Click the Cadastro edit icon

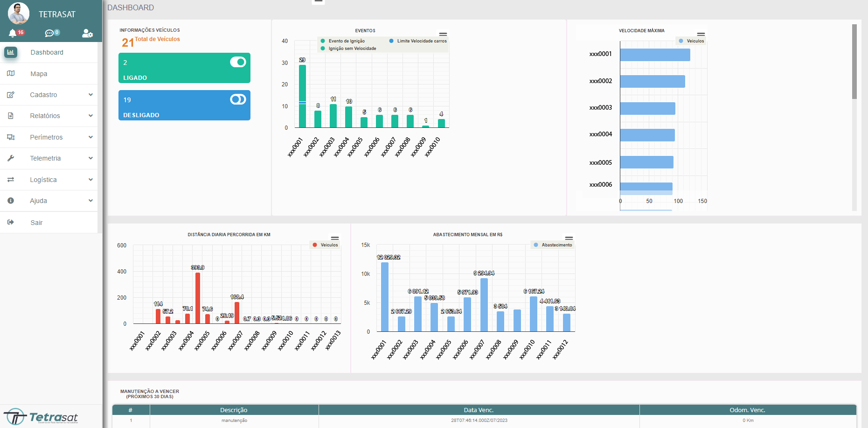pyautogui.click(x=11, y=95)
